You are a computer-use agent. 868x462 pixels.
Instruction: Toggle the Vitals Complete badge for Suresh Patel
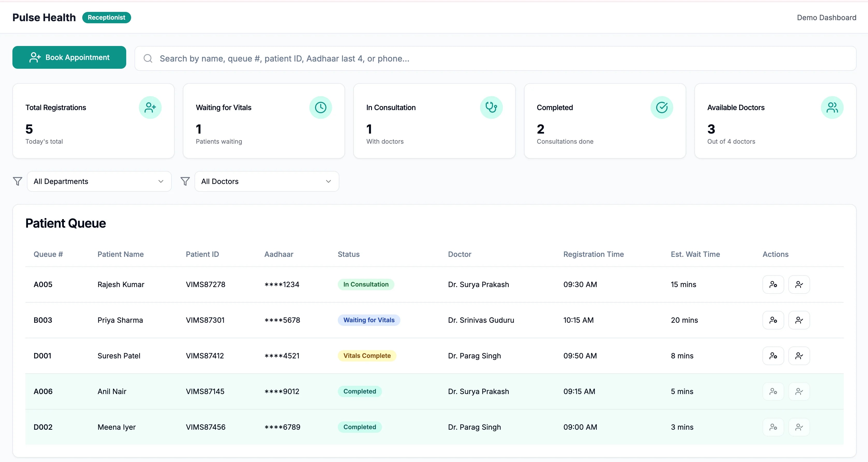[367, 356]
